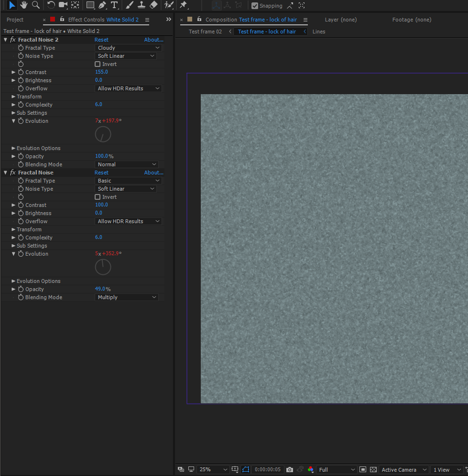Take a snapshot of the composition view
This screenshot has width=468, height=476.
coord(289,469)
